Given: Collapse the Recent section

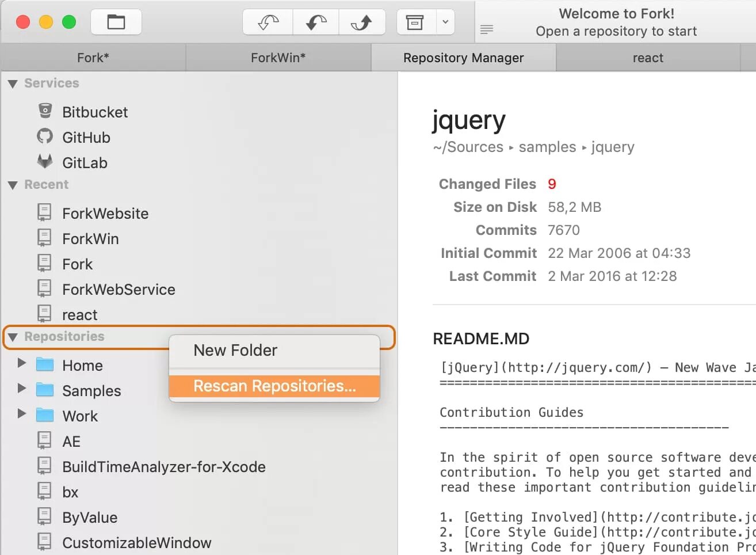Looking at the screenshot, I should coord(13,185).
